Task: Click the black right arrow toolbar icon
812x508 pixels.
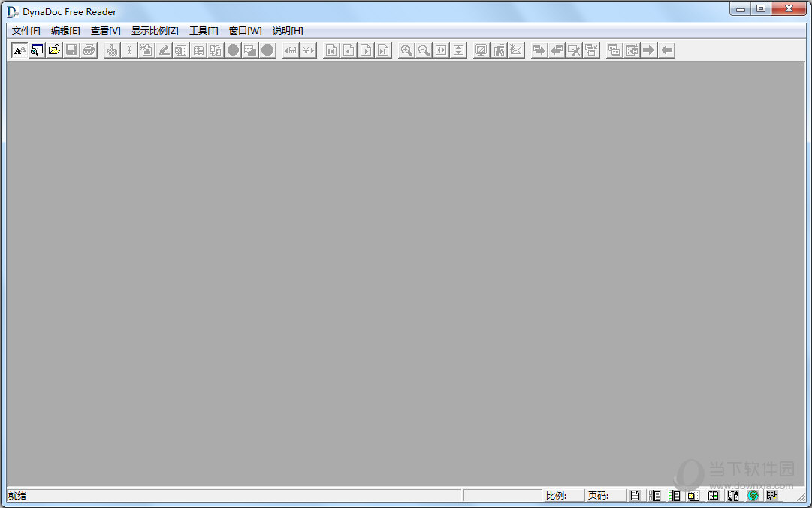Action: 648,50
